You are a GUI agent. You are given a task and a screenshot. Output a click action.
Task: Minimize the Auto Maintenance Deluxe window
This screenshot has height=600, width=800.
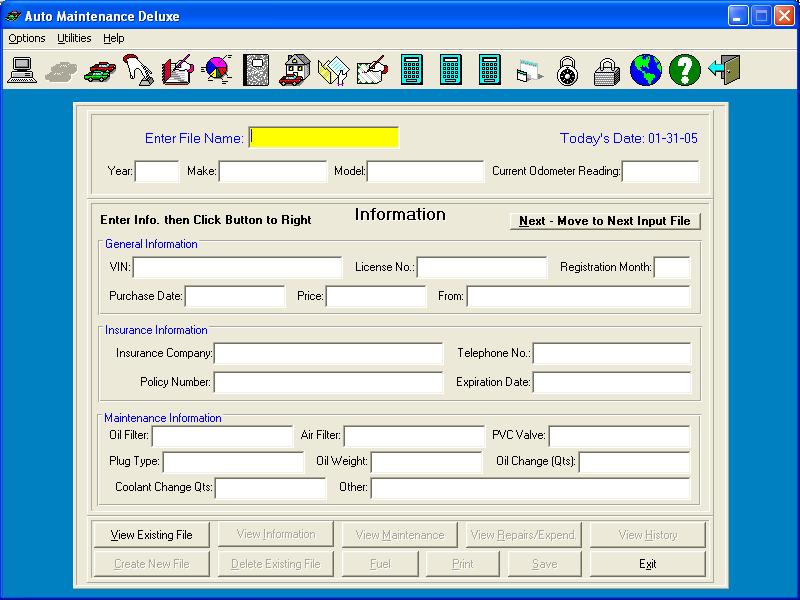point(738,16)
